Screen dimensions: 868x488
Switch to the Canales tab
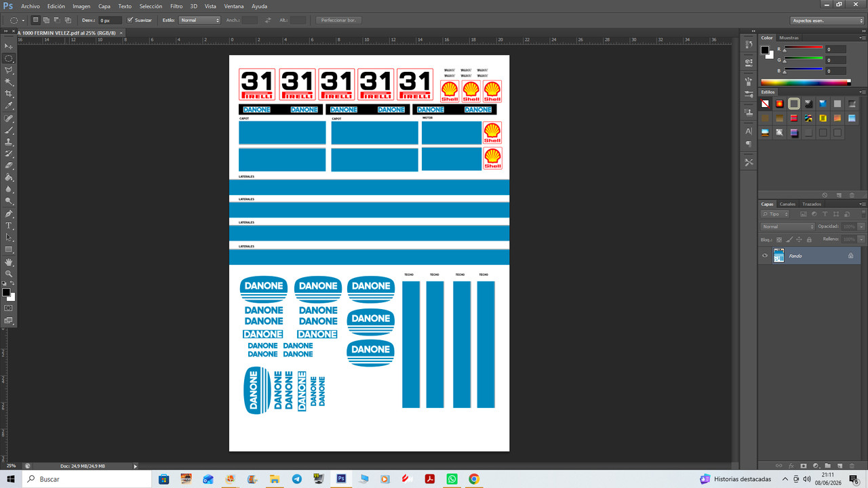[x=787, y=204]
